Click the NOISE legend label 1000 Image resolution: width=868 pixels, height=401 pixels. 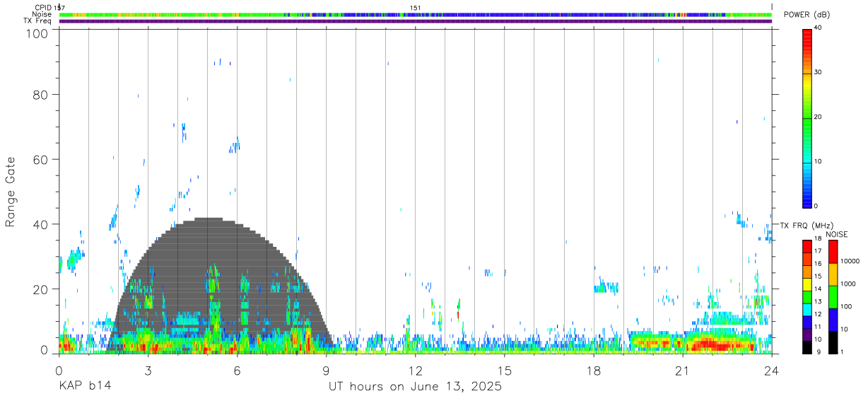click(850, 284)
